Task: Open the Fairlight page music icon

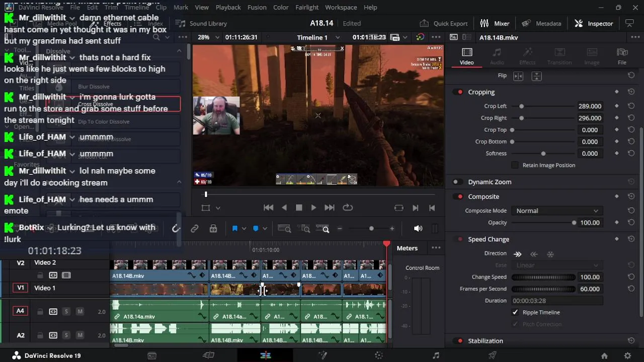Action: [x=436, y=355]
